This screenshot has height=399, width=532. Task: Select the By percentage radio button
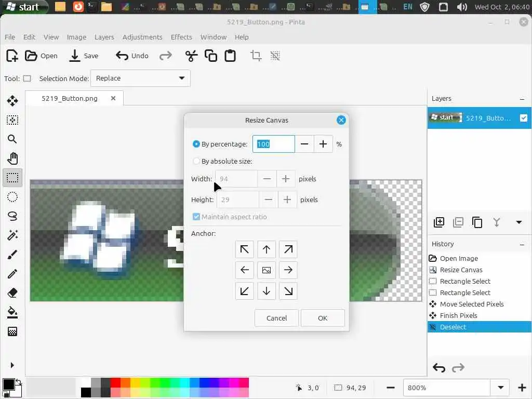tap(196, 144)
